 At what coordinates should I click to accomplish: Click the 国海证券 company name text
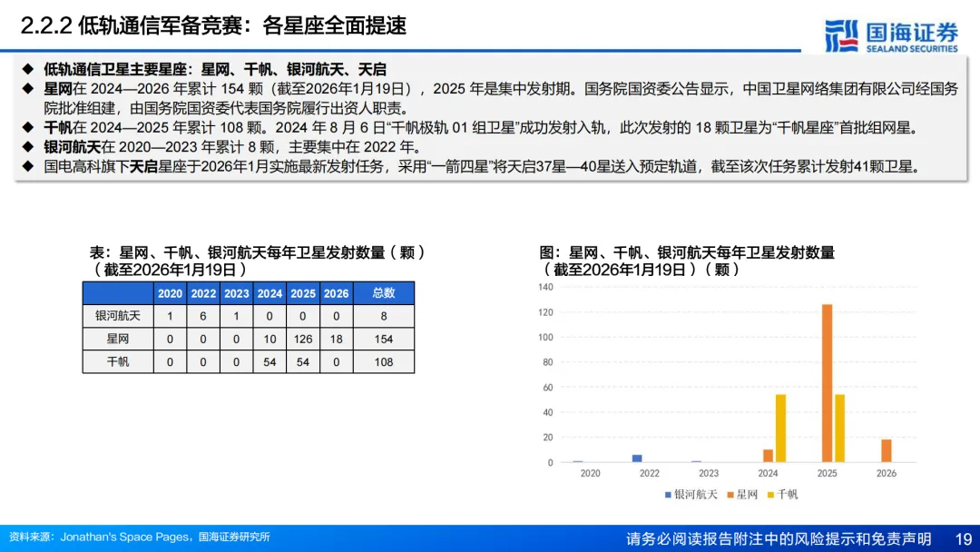point(912,31)
